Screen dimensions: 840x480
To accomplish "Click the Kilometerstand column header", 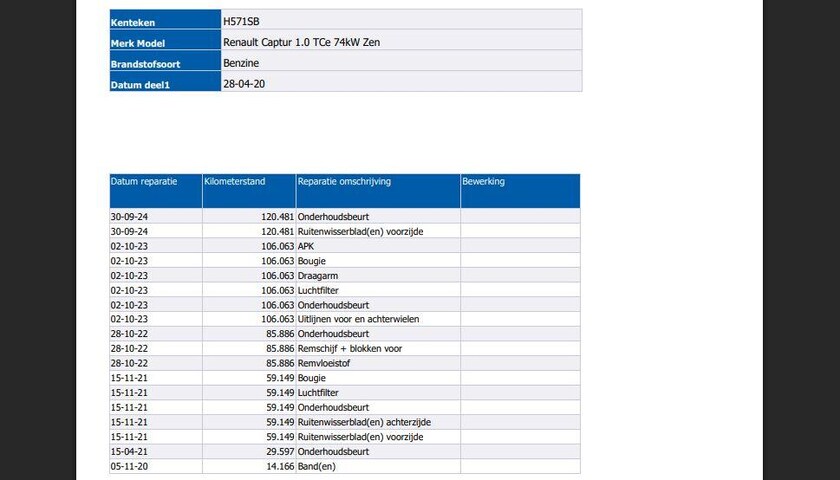I will pyautogui.click(x=235, y=182).
